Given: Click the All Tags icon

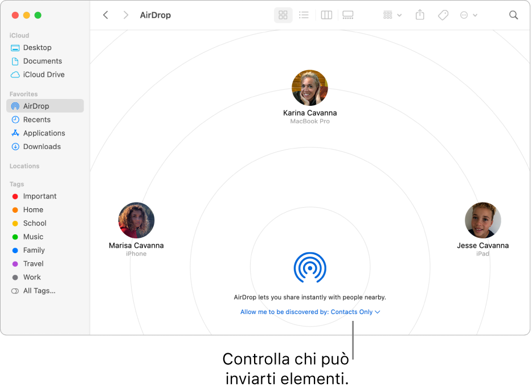Looking at the screenshot, I should click(x=15, y=291).
